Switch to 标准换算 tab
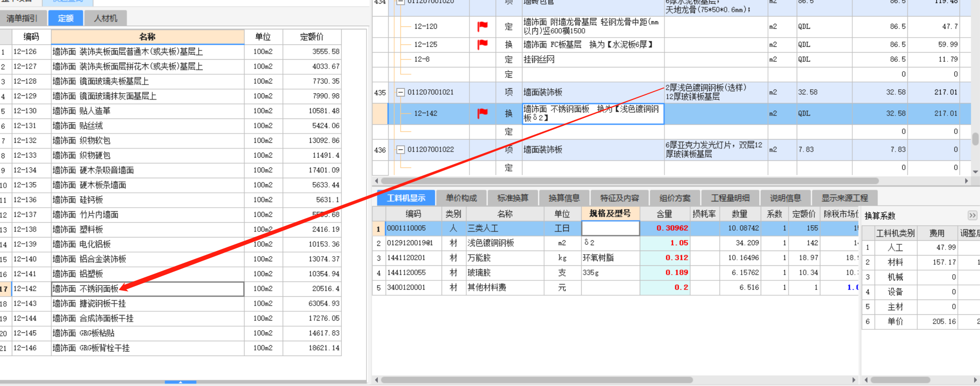980x386 pixels. 513,198
